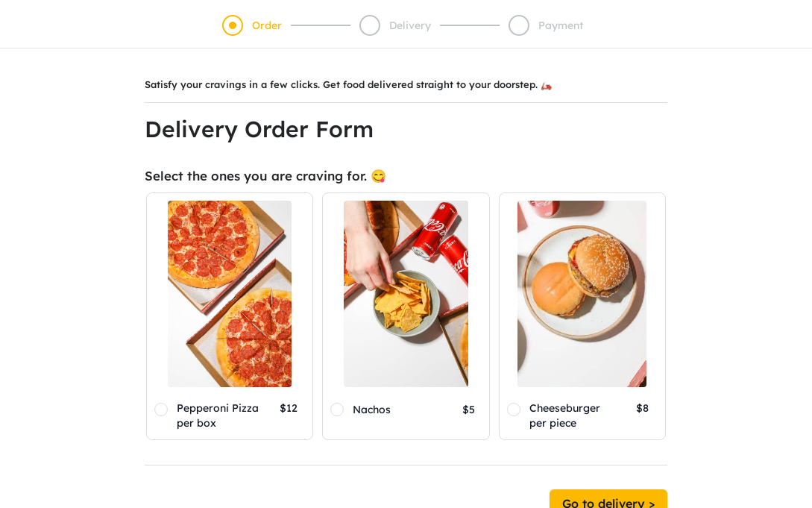Open the Delivery step label
The image size is (812, 508).
point(410,25)
